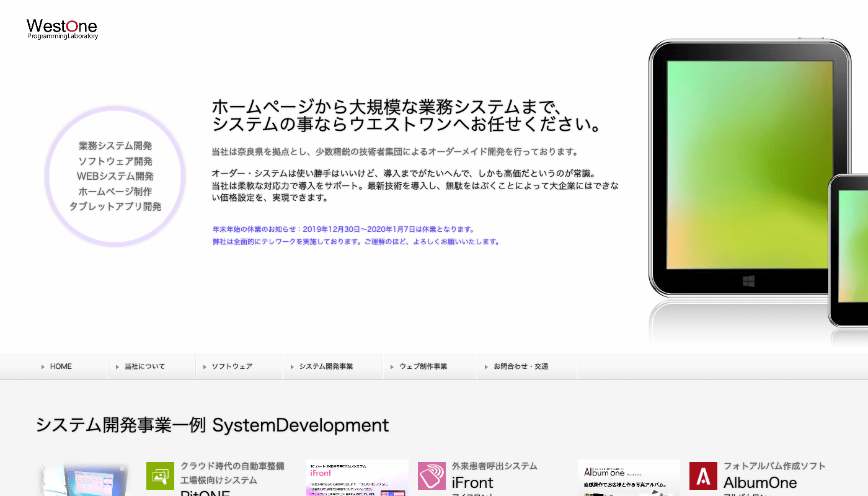Click the red AlbumOne letter-A icon

click(703, 476)
